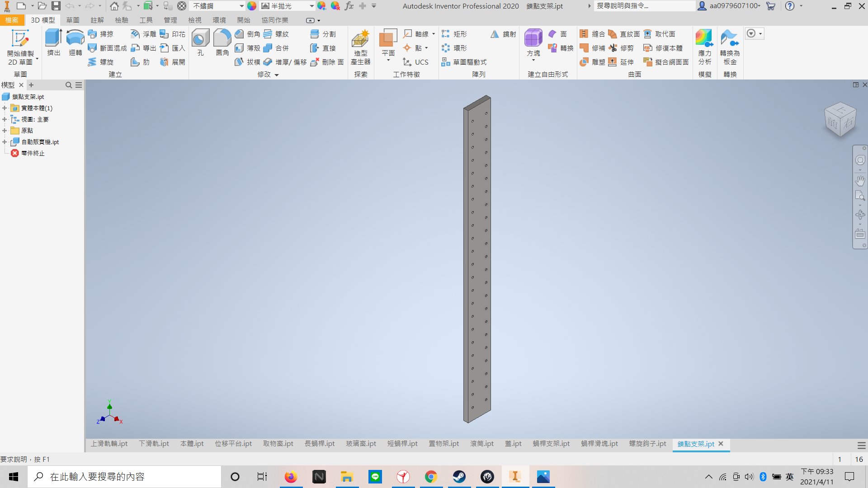Viewport: 868px width, 488px height.
Task: Open the 本體.ipt document tab
Action: pyautogui.click(x=192, y=444)
